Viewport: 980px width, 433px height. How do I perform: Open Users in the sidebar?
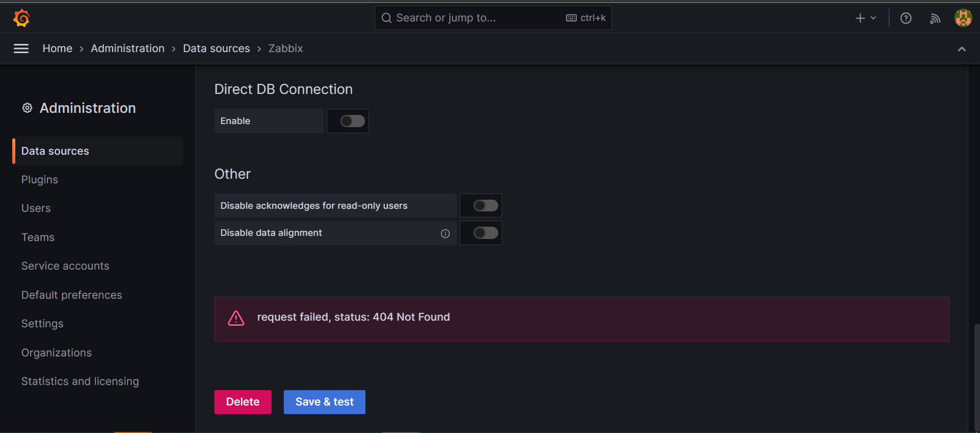click(36, 208)
